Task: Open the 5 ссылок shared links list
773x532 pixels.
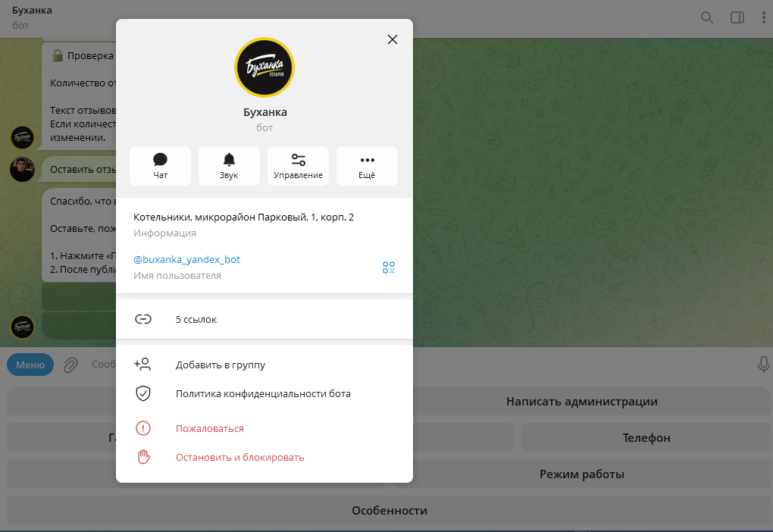Action: [x=264, y=320]
